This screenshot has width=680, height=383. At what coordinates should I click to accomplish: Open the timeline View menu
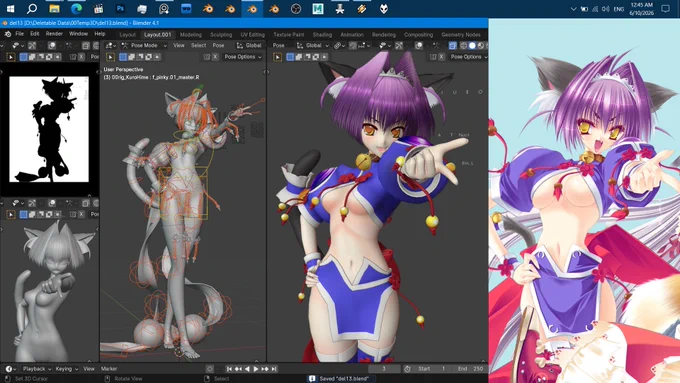[x=89, y=369]
